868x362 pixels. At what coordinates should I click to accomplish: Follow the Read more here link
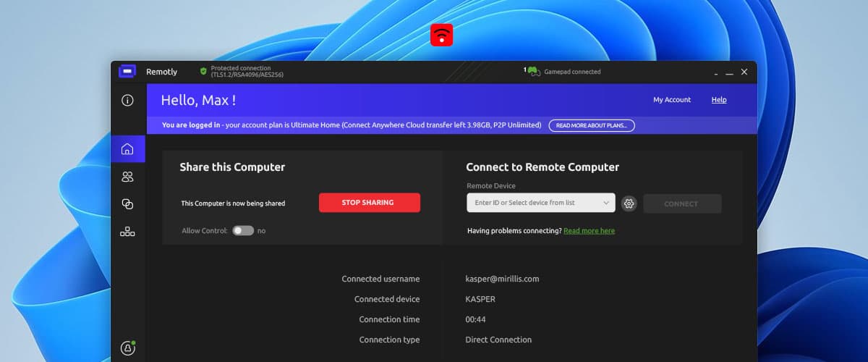click(590, 231)
